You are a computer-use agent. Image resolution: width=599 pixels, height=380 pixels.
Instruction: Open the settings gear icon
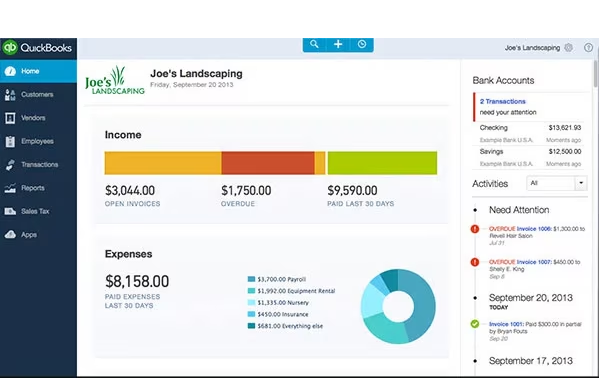568,47
